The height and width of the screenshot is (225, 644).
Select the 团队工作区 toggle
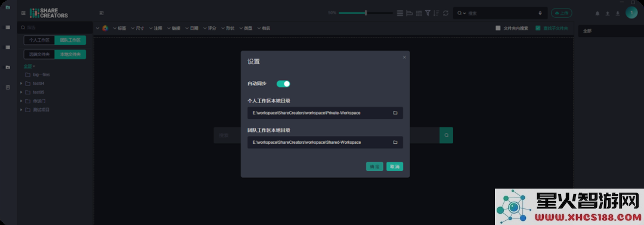tap(70, 41)
